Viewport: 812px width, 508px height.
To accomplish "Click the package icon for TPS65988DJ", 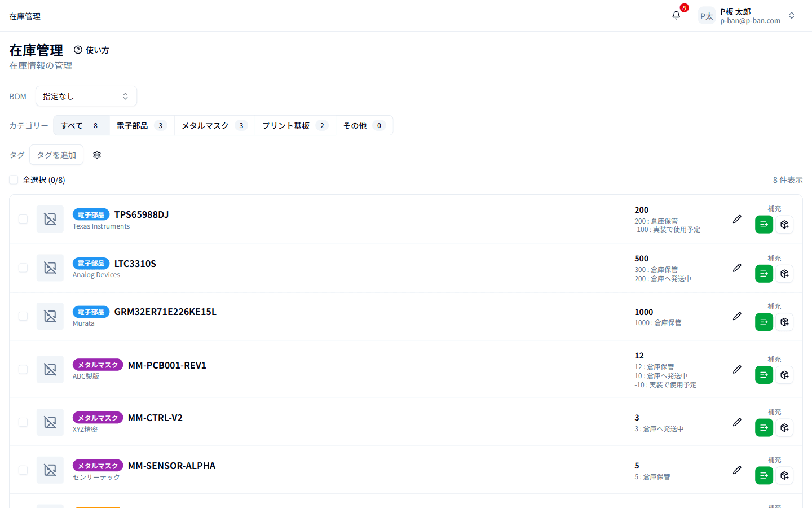I will coord(784,225).
